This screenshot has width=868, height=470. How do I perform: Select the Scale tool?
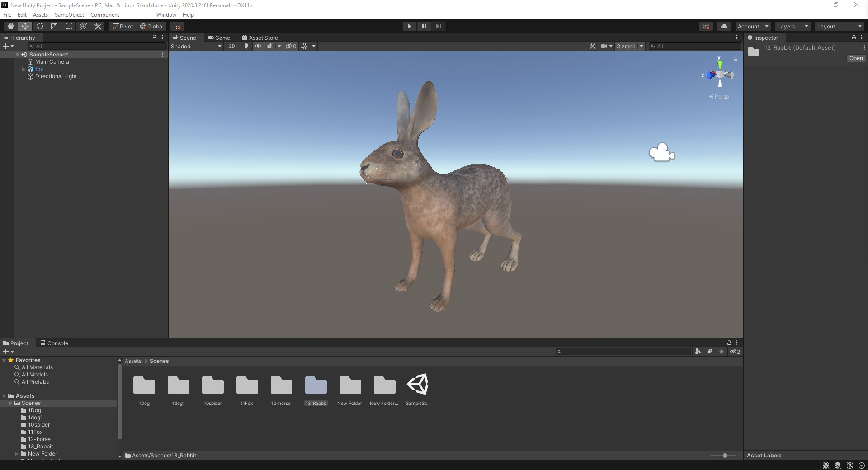tap(54, 26)
